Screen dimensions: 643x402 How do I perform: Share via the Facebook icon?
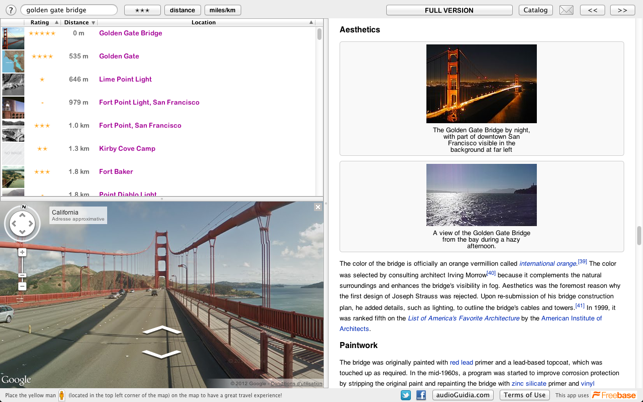pos(421,395)
